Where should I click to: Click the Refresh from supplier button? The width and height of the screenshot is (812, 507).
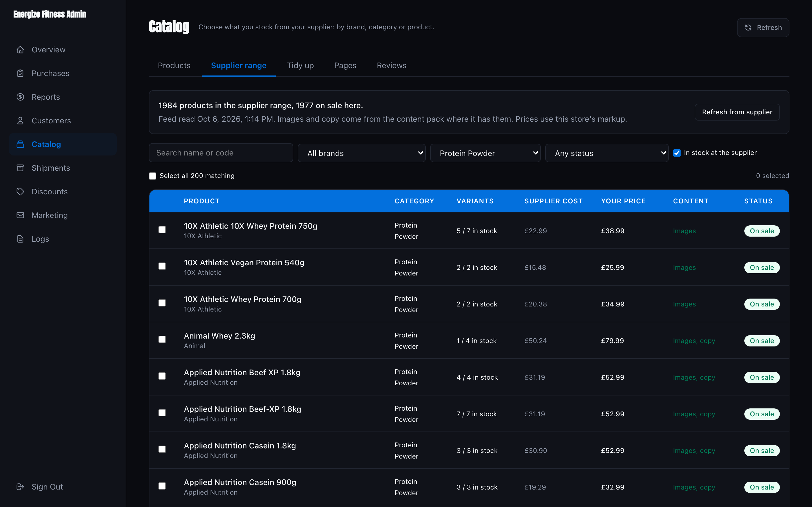tap(737, 112)
